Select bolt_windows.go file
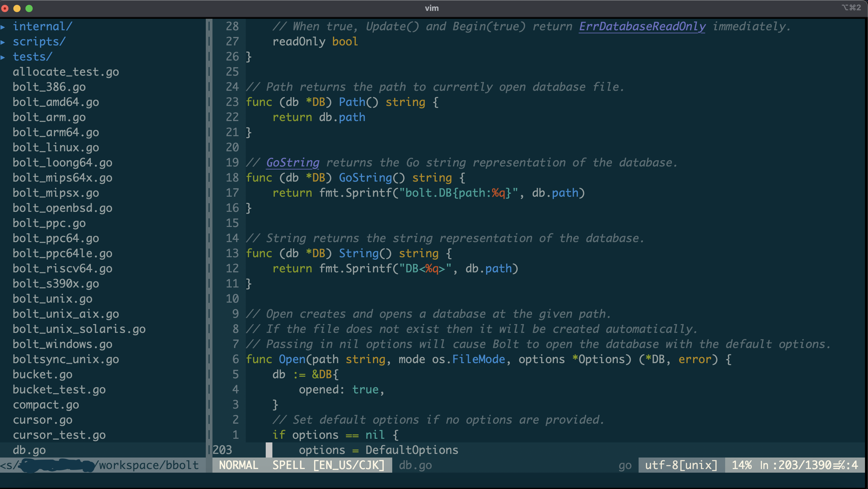The height and width of the screenshot is (489, 868). pyautogui.click(x=62, y=344)
